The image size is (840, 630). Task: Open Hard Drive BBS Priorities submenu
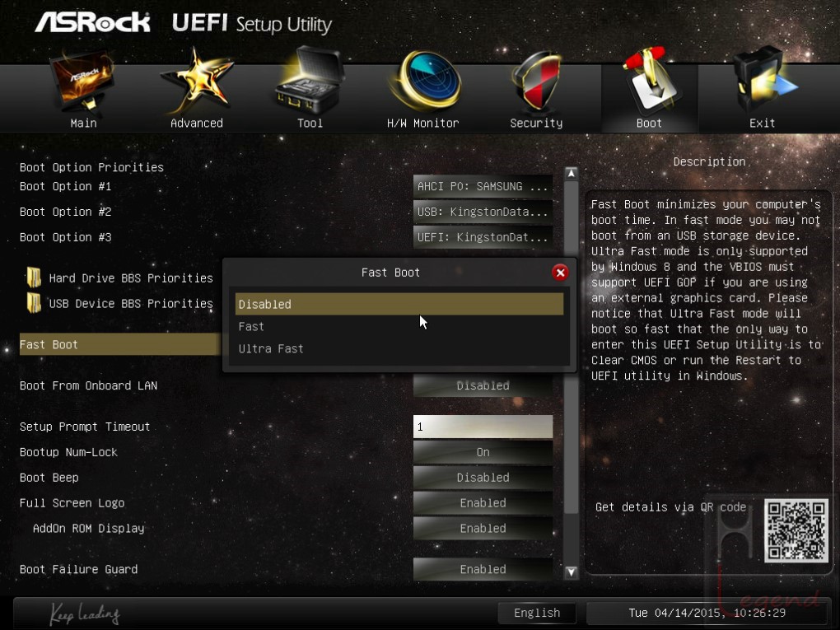tap(131, 278)
